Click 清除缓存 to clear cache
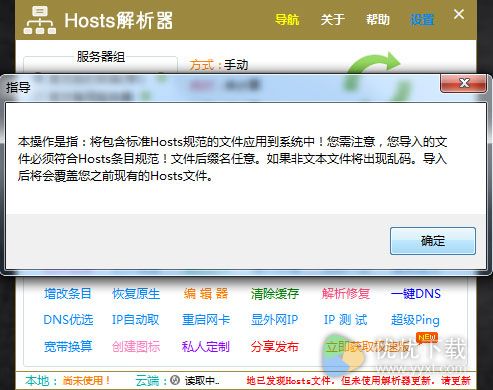Image resolution: width=493 pixels, height=390 pixels. [x=275, y=294]
